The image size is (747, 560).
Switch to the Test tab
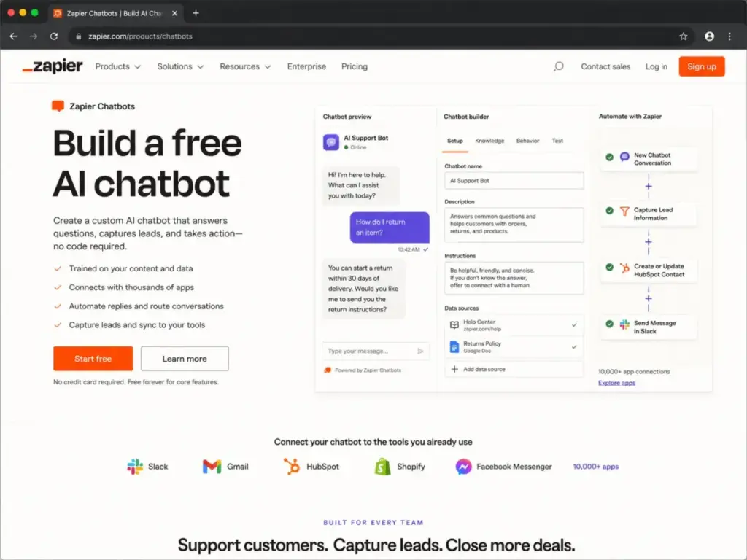[x=557, y=141]
